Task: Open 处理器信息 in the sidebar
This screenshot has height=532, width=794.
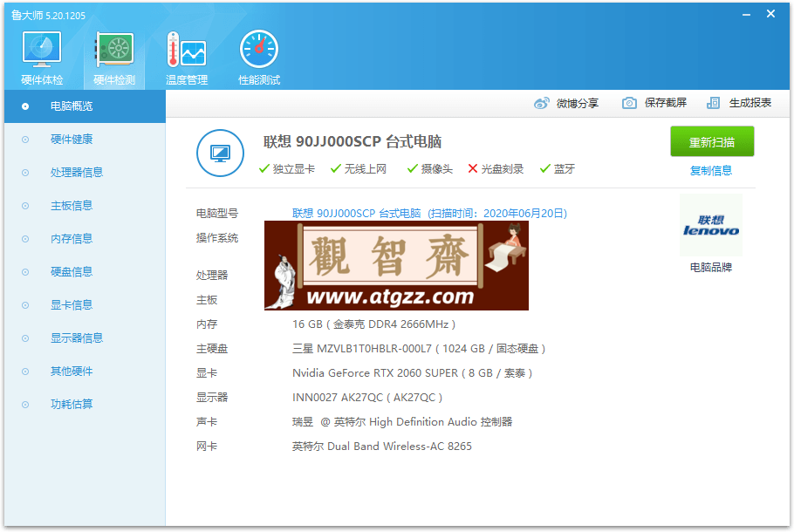Action: [77, 173]
